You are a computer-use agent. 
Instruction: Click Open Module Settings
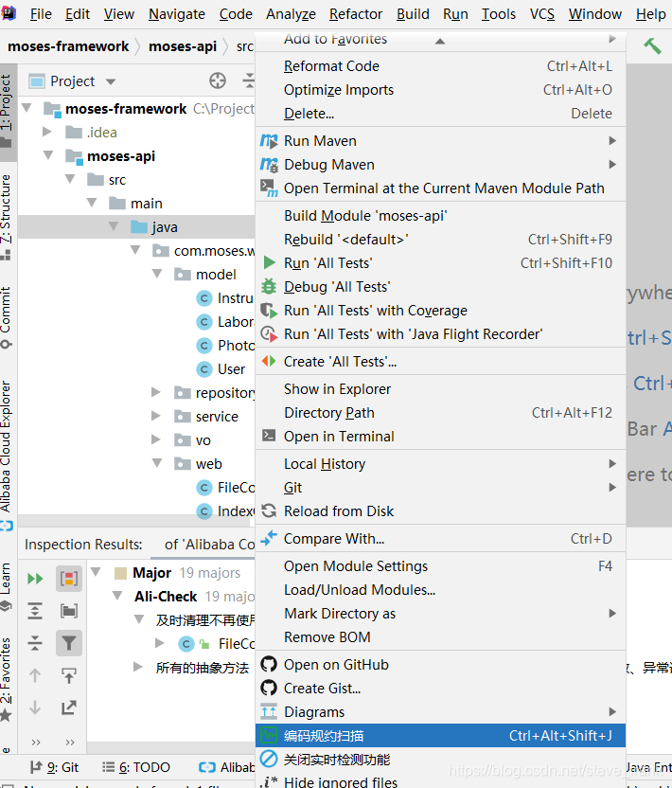(440, 566)
